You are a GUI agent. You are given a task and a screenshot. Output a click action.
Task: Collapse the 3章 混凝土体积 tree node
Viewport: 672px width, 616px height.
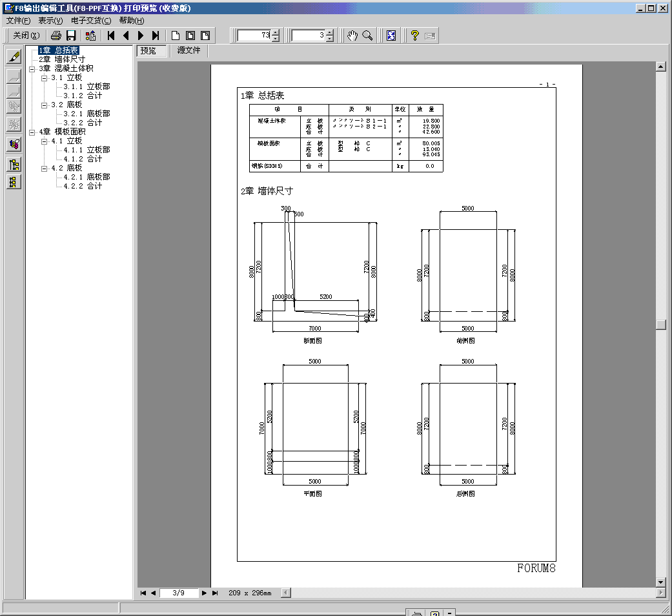point(32,68)
